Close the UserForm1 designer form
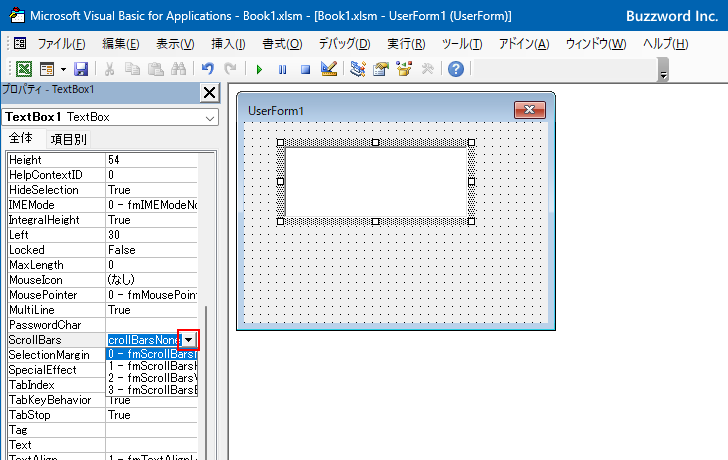 pos(530,110)
